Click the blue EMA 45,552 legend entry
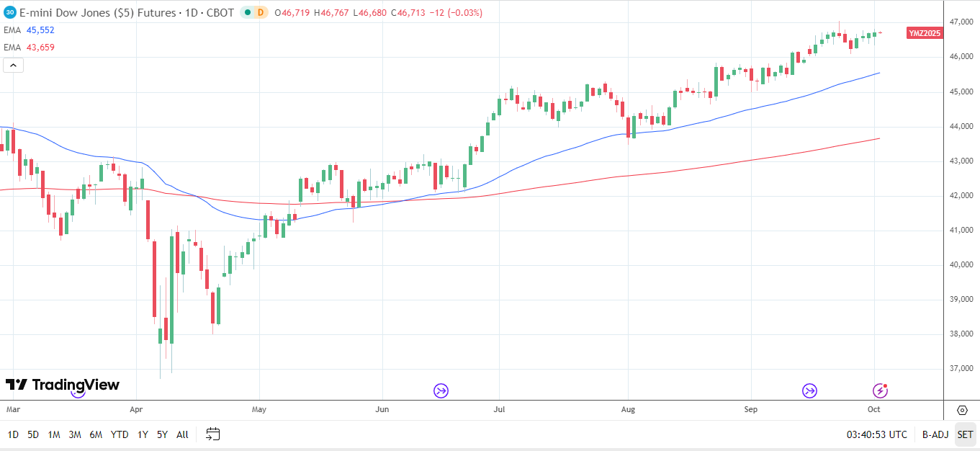This screenshot has width=980, height=451. click(x=30, y=30)
